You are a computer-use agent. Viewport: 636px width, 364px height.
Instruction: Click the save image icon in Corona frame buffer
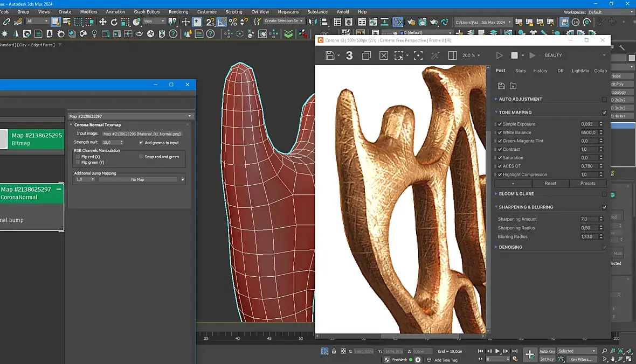pyautogui.click(x=330, y=55)
